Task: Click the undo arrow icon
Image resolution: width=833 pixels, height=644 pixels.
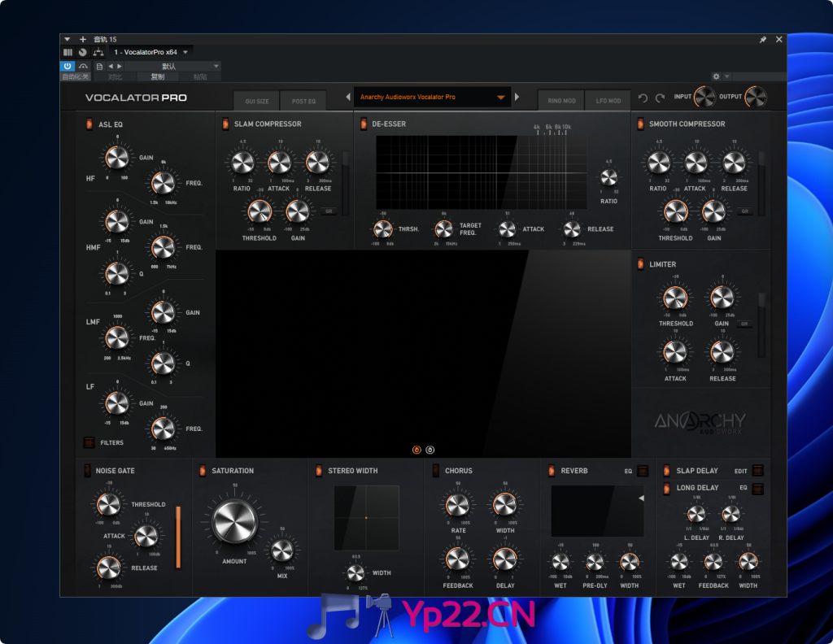Action: 643,98
